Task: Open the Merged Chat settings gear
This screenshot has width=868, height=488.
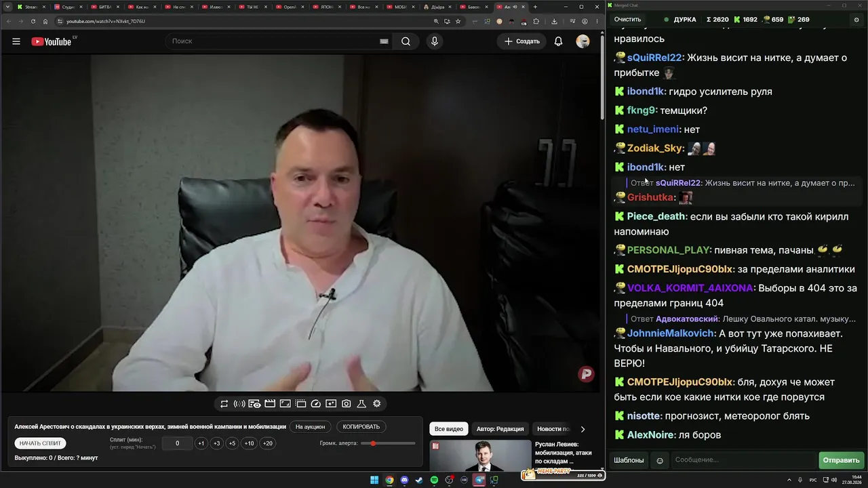Action: (856, 20)
